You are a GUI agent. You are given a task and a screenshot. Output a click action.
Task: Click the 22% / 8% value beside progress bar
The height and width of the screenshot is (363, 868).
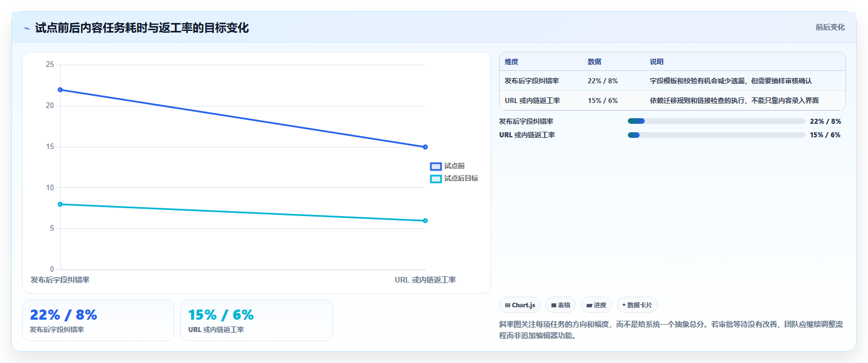click(x=825, y=121)
